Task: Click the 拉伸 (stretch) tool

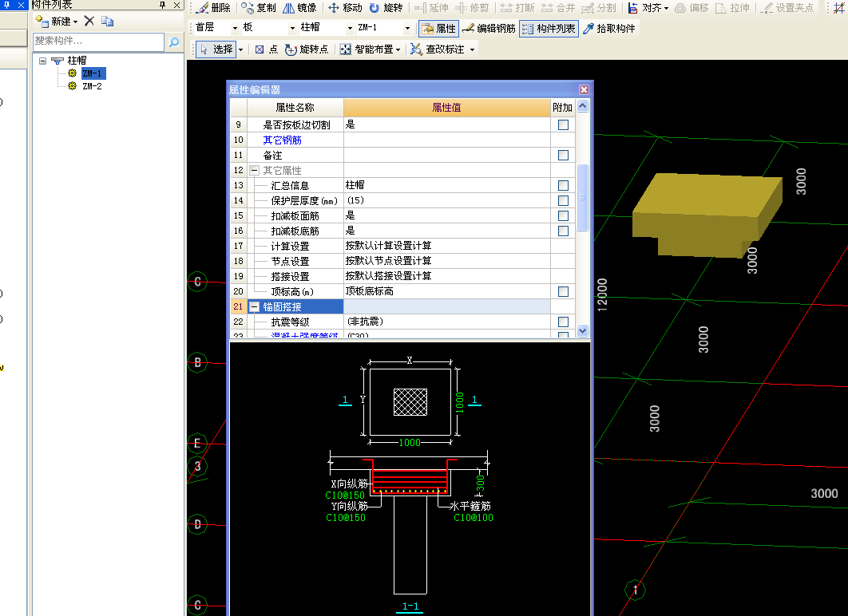Action: point(732,7)
